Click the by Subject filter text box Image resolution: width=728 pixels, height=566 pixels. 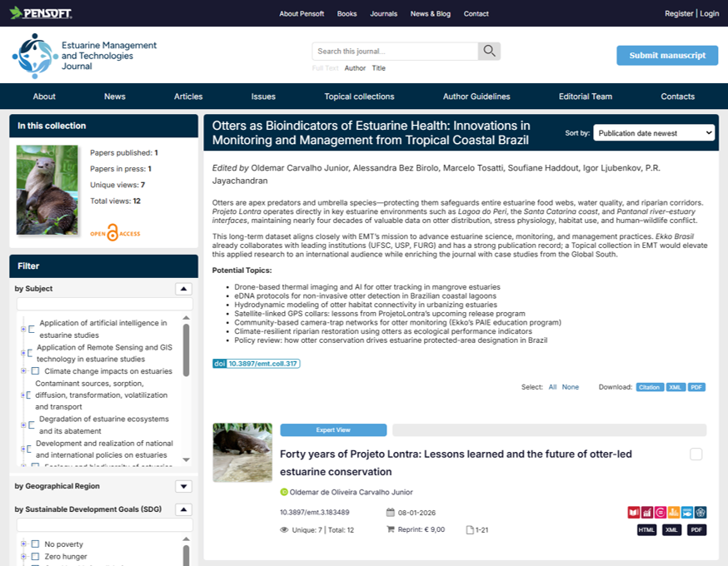pos(104,304)
